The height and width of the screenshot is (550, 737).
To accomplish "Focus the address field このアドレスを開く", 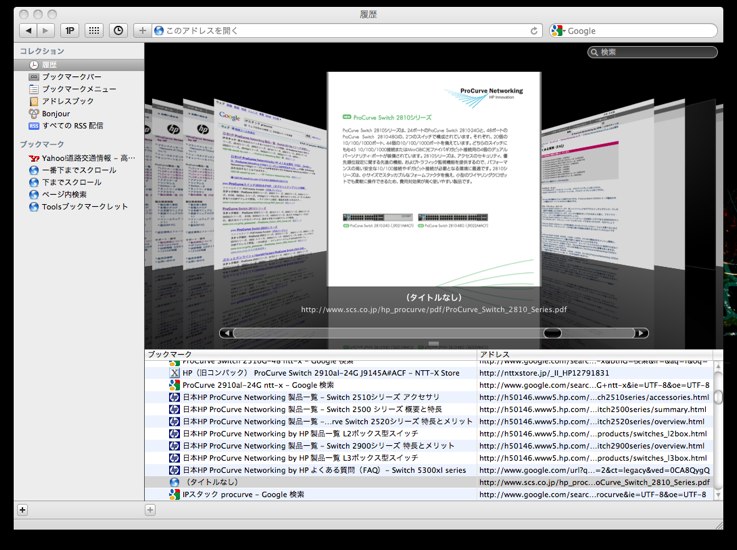I will [345, 31].
